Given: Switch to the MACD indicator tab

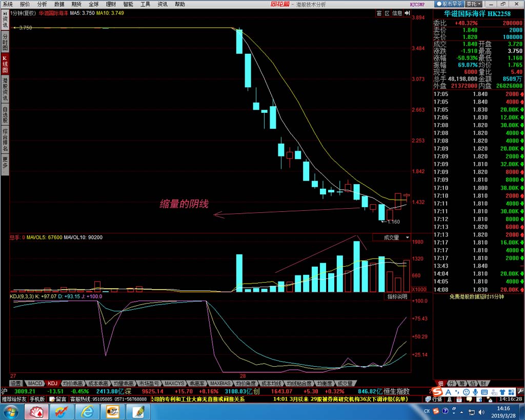Looking at the screenshot, I should (35, 383).
